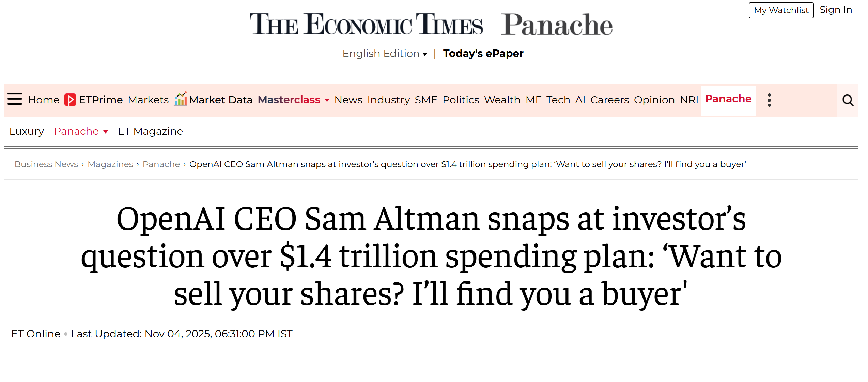Click the Business News breadcrumb

click(46, 164)
